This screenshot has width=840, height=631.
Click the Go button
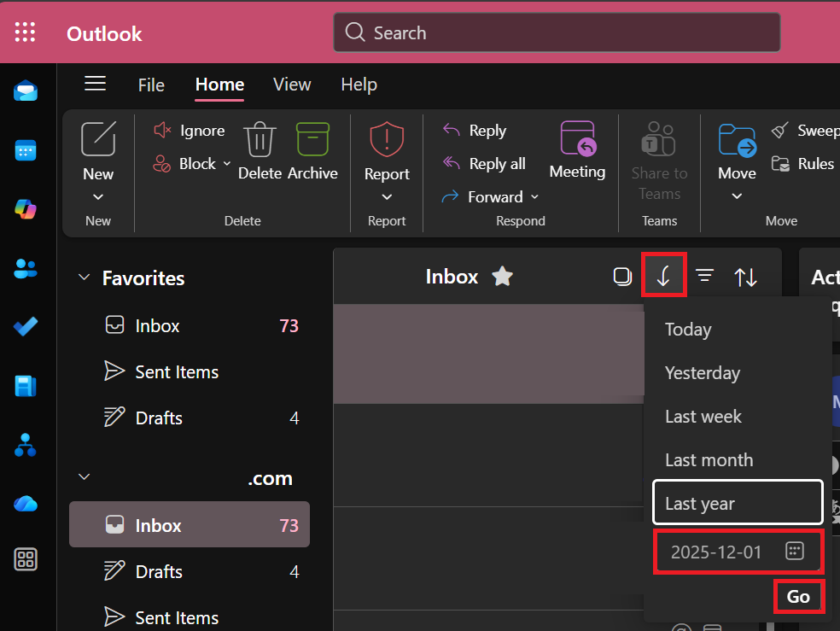click(798, 596)
